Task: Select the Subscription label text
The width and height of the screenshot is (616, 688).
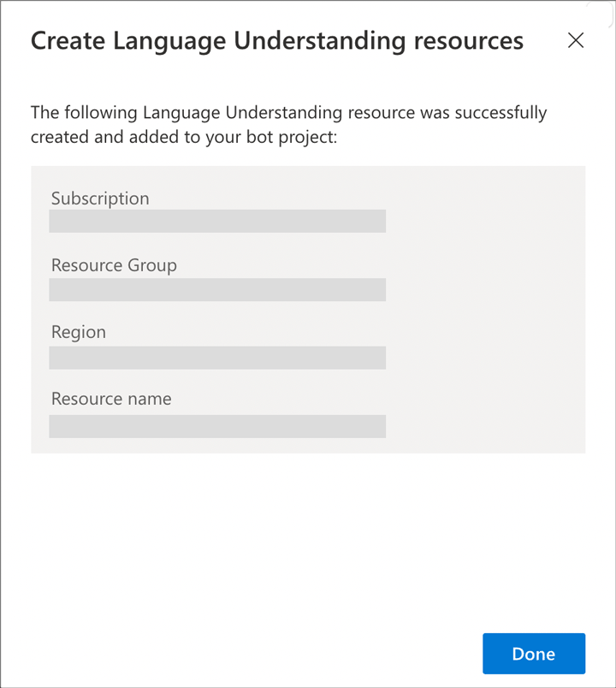Action: tap(100, 199)
